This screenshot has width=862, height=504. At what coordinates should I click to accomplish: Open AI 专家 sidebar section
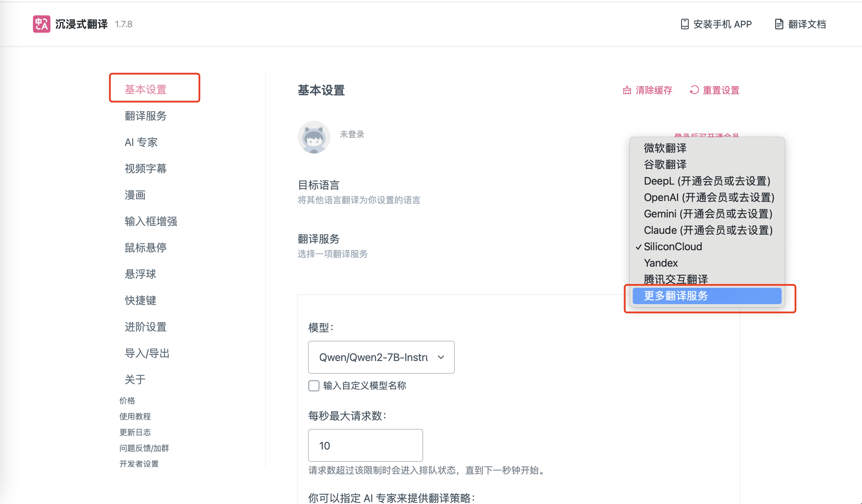[141, 142]
